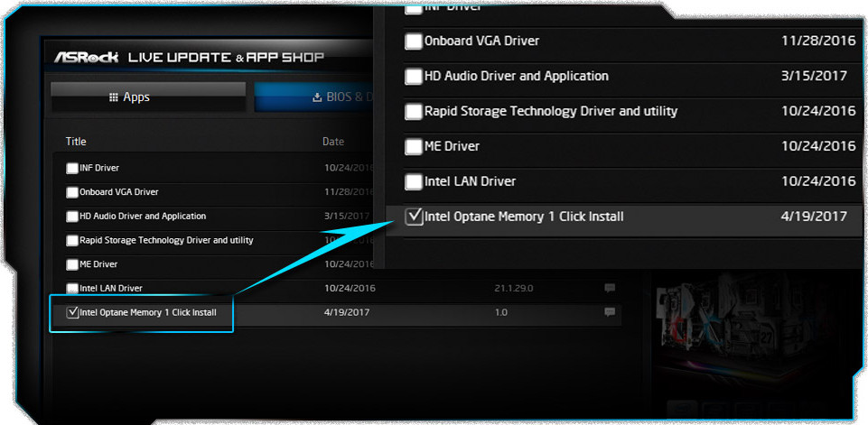Screen dimensions: 868x425
Task: Select 'HD Audio Driver and Application' in main list
Action: click(143, 216)
